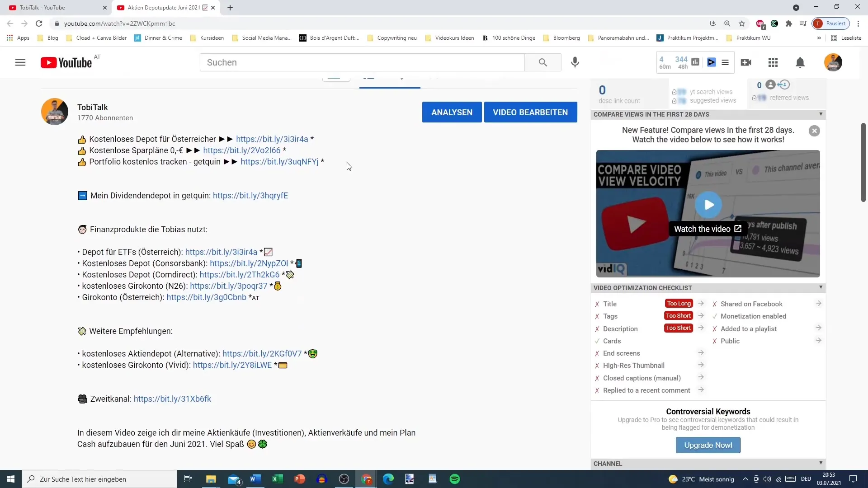Submit search with the magnifier button
The height and width of the screenshot is (488, 868).
click(x=543, y=62)
